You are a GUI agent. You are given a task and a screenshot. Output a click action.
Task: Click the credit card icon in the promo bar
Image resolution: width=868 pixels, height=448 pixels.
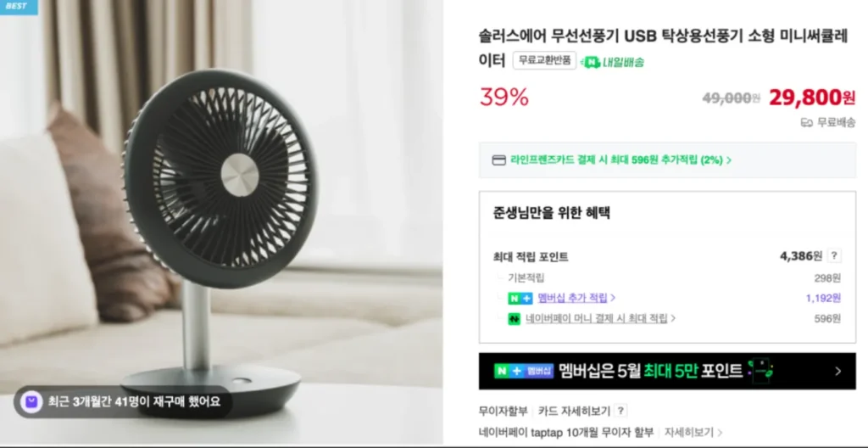pos(498,160)
